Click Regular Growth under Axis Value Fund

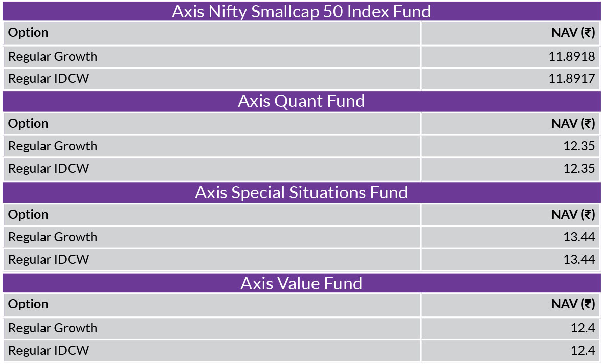(x=53, y=328)
